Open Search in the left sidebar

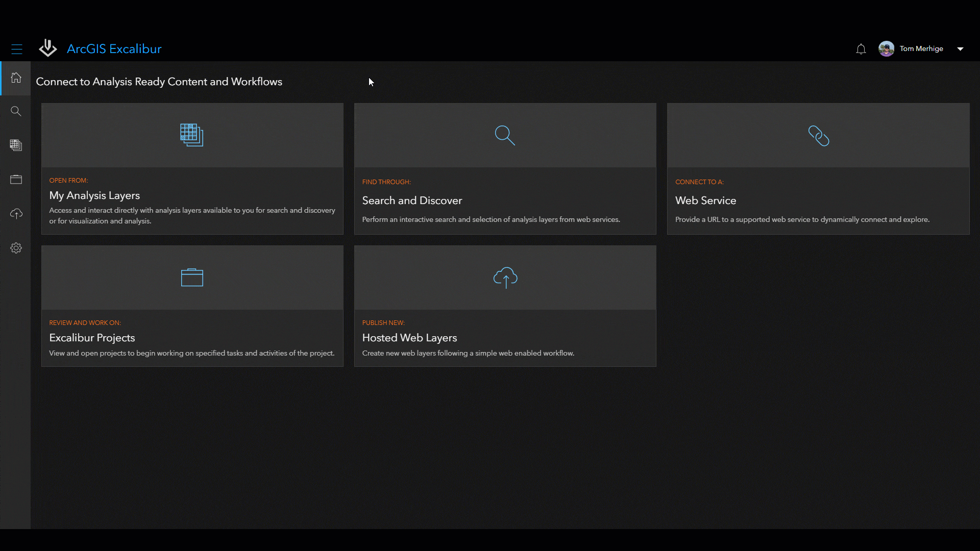tap(16, 111)
